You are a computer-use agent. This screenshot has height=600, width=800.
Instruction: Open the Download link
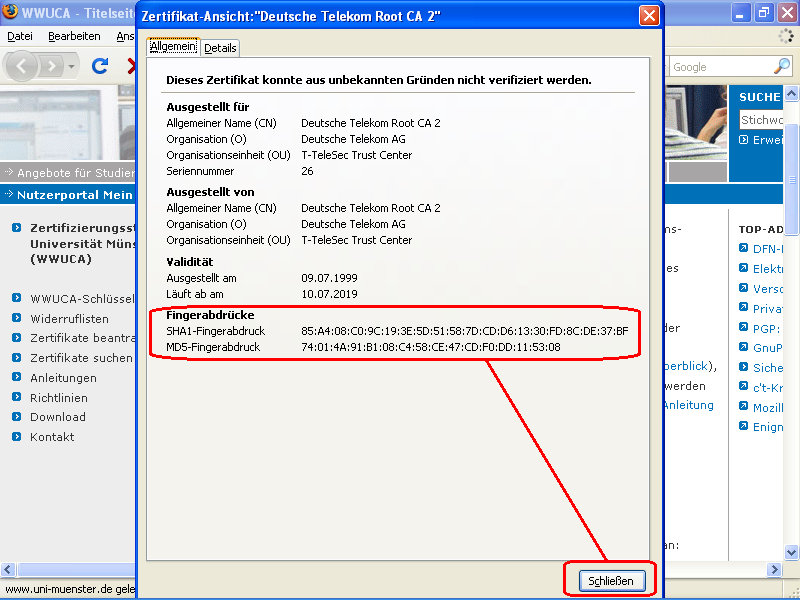click(58, 417)
